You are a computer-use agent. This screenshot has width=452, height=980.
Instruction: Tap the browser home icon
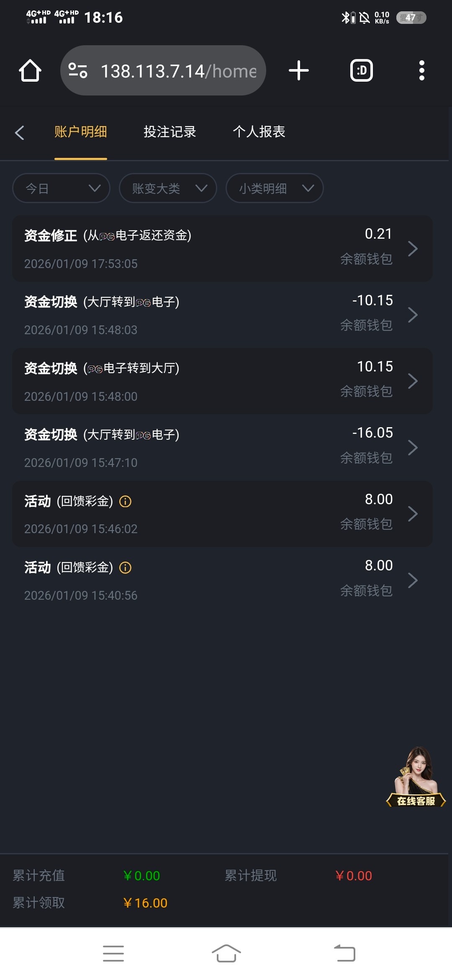pos(30,70)
